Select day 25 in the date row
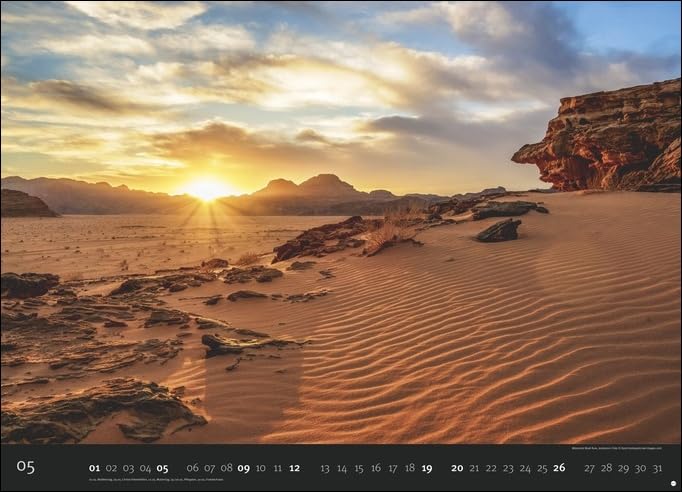The width and height of the screenshot is (682, 492). tap(542, 469)
